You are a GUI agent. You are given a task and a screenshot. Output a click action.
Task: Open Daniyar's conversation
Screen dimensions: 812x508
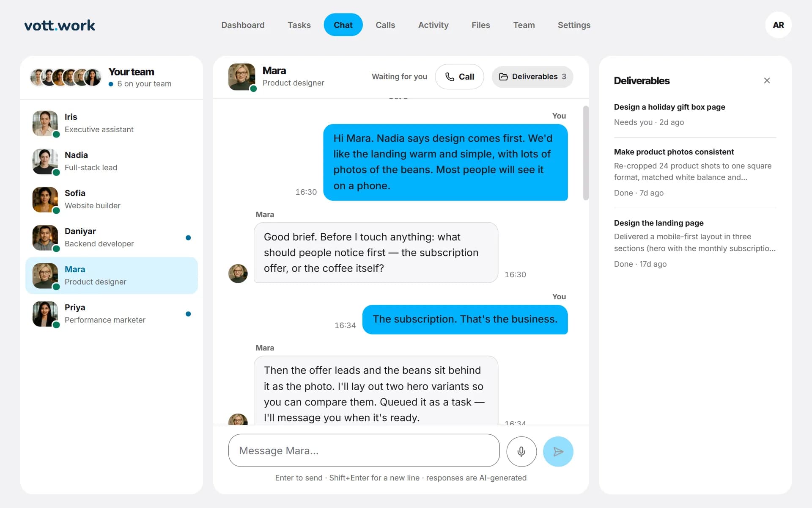point(112,237)
